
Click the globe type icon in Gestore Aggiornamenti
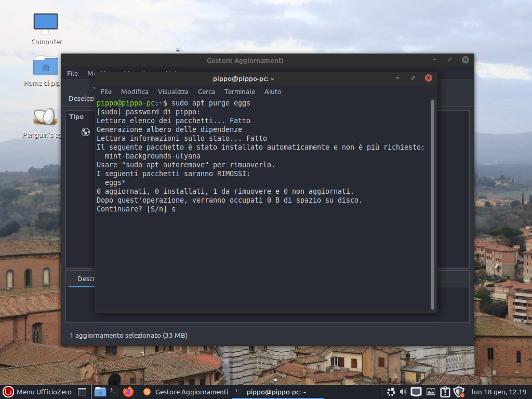click(86, 132)
